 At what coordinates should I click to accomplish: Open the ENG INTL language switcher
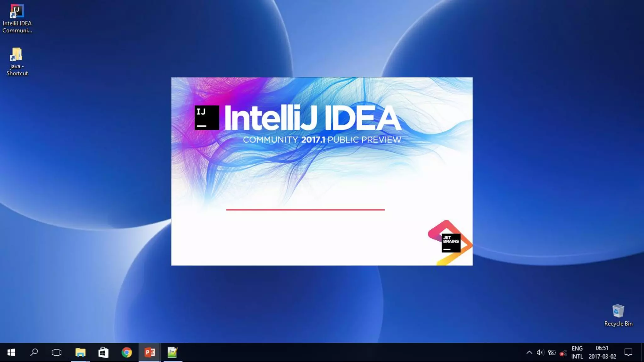click(x=577, y=353)
